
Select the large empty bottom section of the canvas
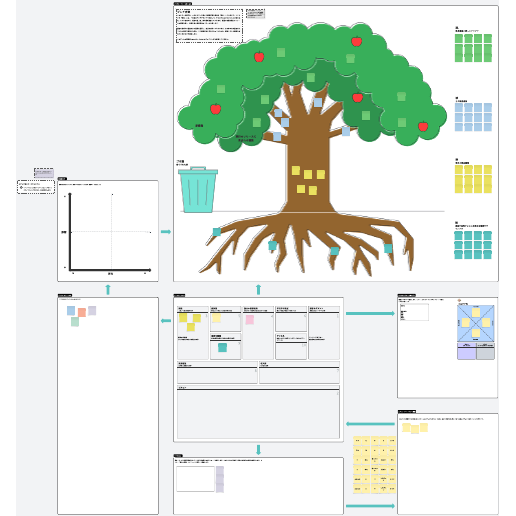pyautogui.click(x=258, y=412)
